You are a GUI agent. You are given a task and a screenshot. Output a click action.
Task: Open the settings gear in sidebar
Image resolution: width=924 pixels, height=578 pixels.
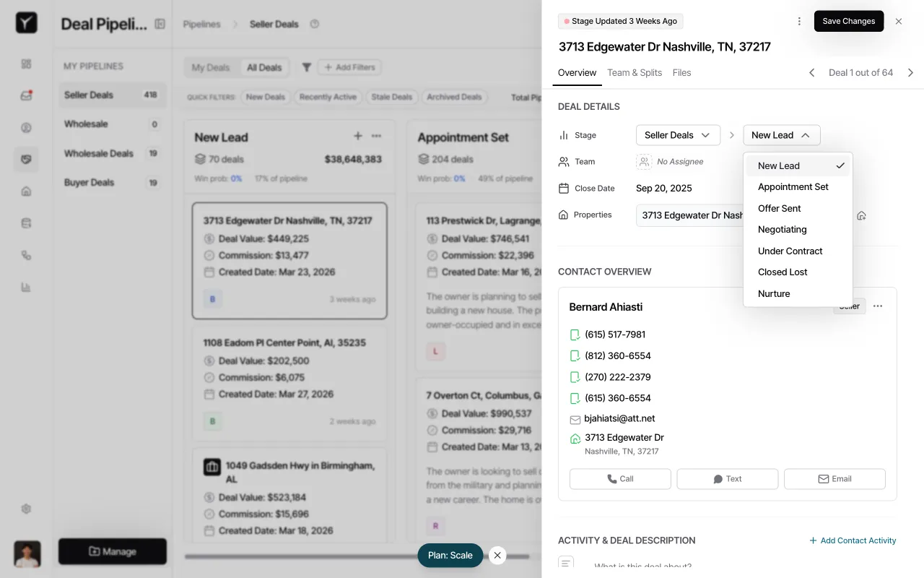coord(26,509)
